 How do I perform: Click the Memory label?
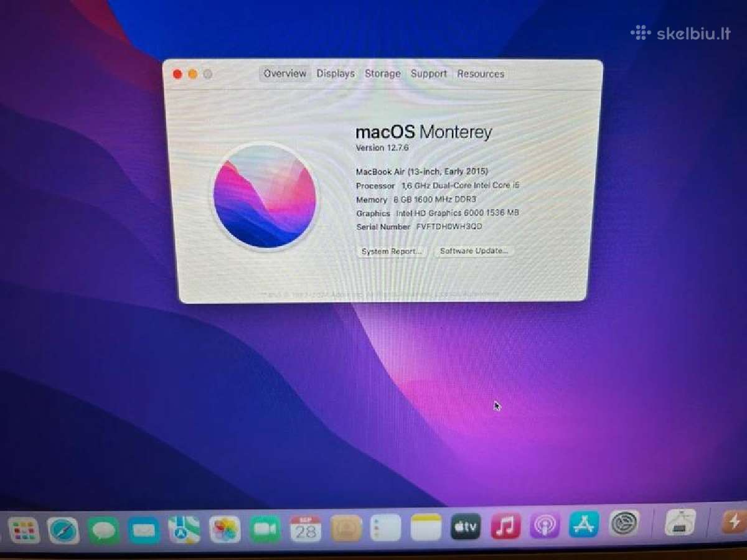372,200
